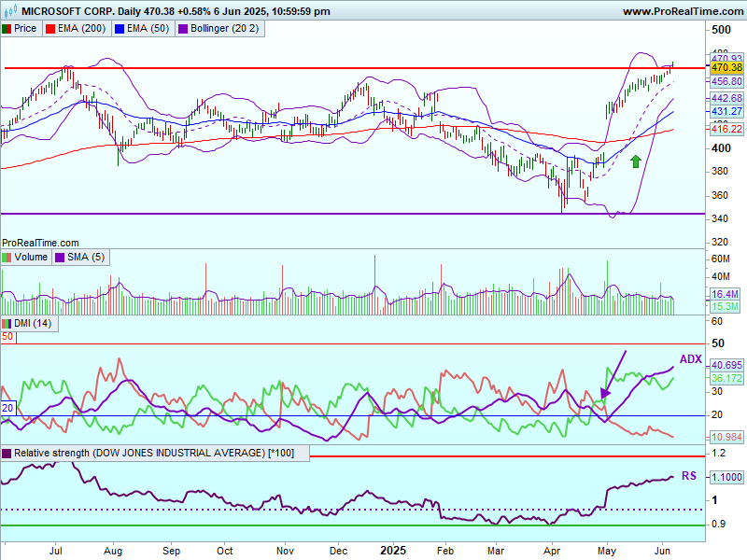747x560 pixels.
Task: Click the Volume panel legend icon
Action: click(7, 257)
